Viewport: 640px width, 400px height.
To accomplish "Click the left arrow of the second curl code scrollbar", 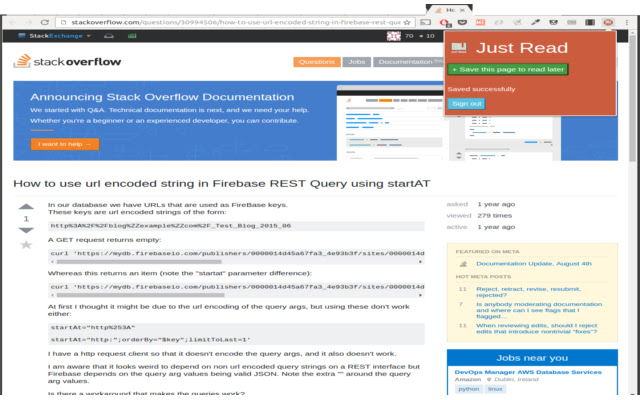I will click(x=52, y=295).
